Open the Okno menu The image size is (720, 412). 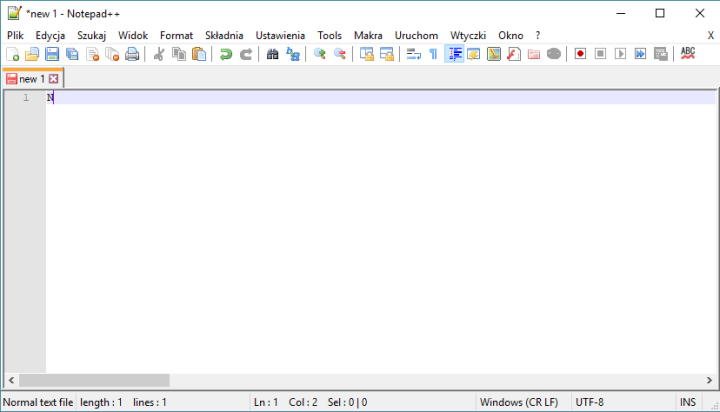(x=511, y=35)
